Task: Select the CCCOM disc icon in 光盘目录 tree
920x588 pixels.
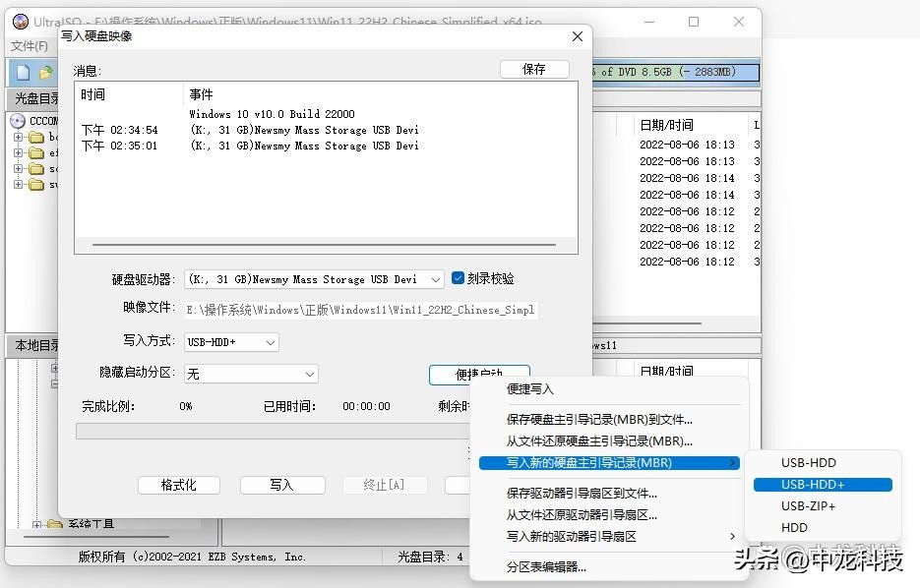Action: 19,120
